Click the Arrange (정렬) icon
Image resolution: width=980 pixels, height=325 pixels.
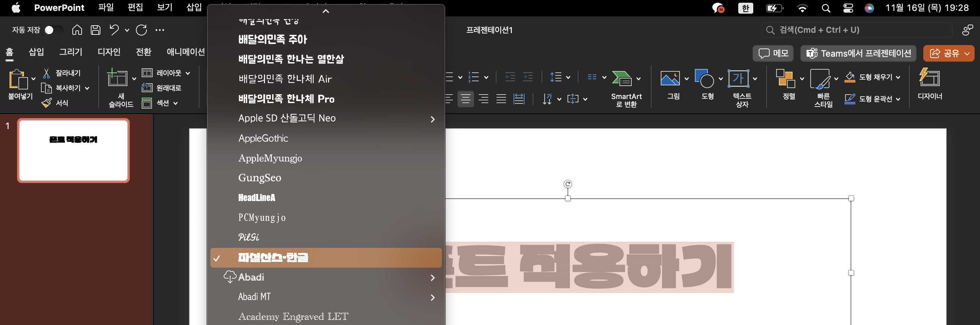(x=786, y=79)
